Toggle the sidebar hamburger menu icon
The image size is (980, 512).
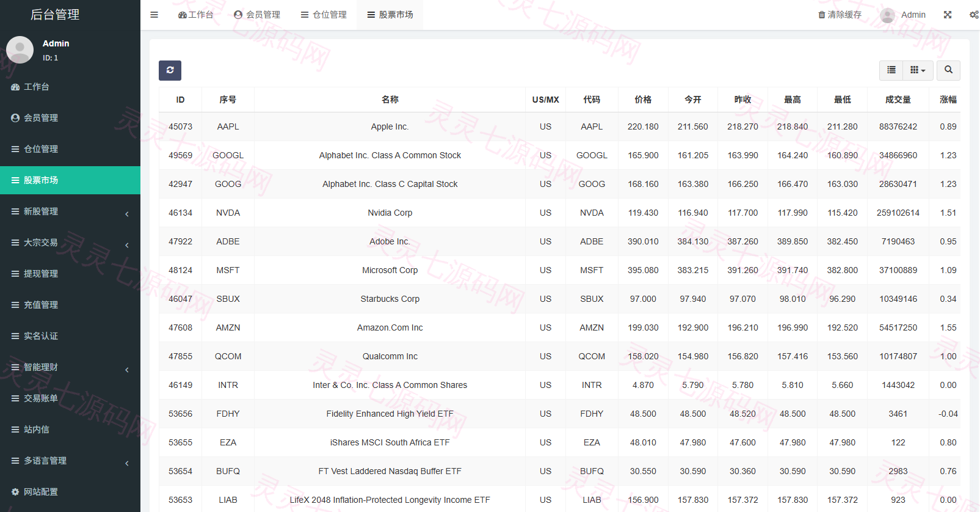coord(154,15)
